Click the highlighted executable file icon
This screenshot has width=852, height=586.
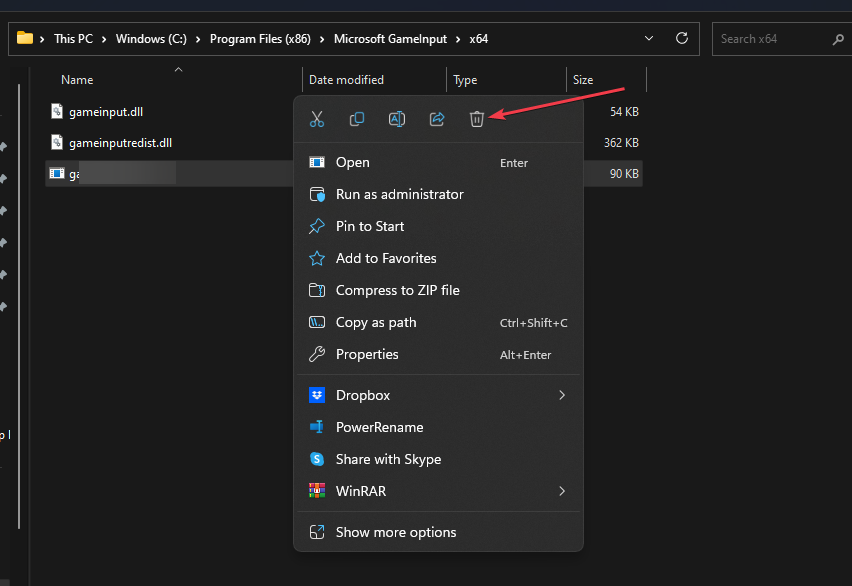click(x=57, y=173)
